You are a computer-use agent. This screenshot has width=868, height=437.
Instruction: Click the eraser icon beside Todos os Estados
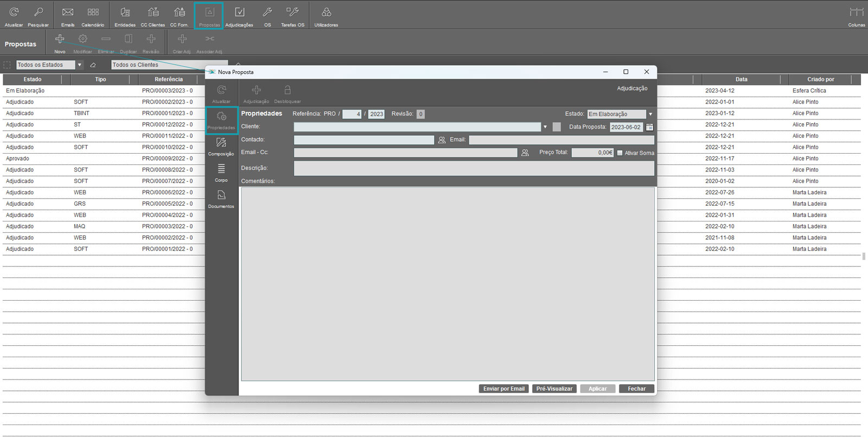(x=93, y=65)
